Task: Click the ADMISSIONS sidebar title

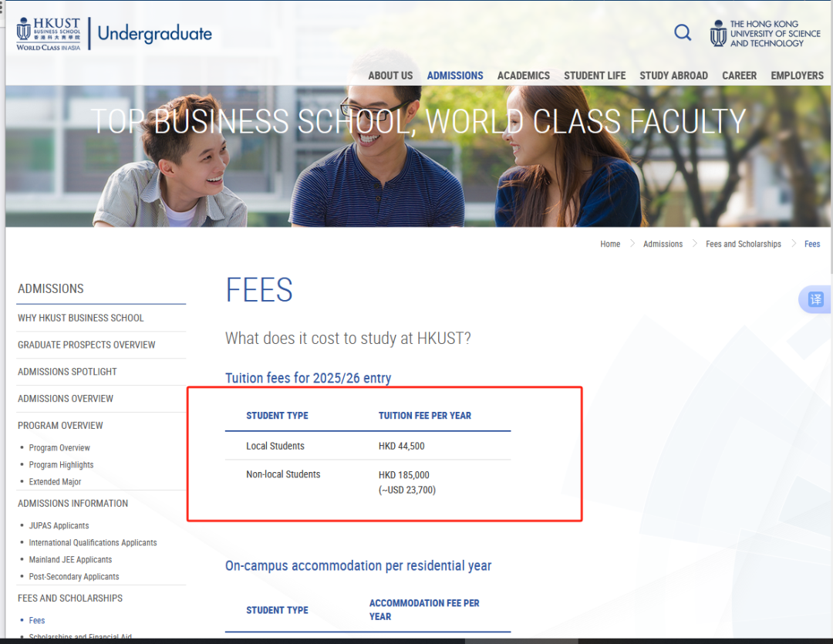Action: (50, 288)
